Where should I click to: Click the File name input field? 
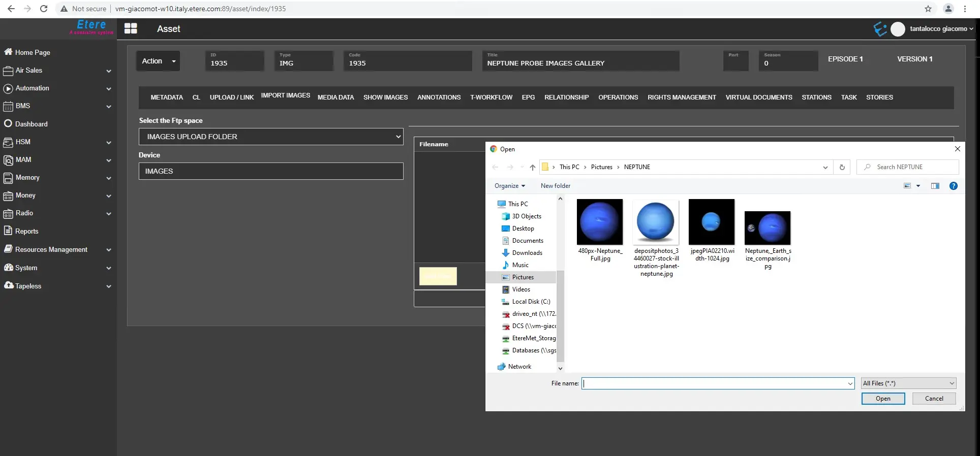pyautogui.click(x=714, y=383)
